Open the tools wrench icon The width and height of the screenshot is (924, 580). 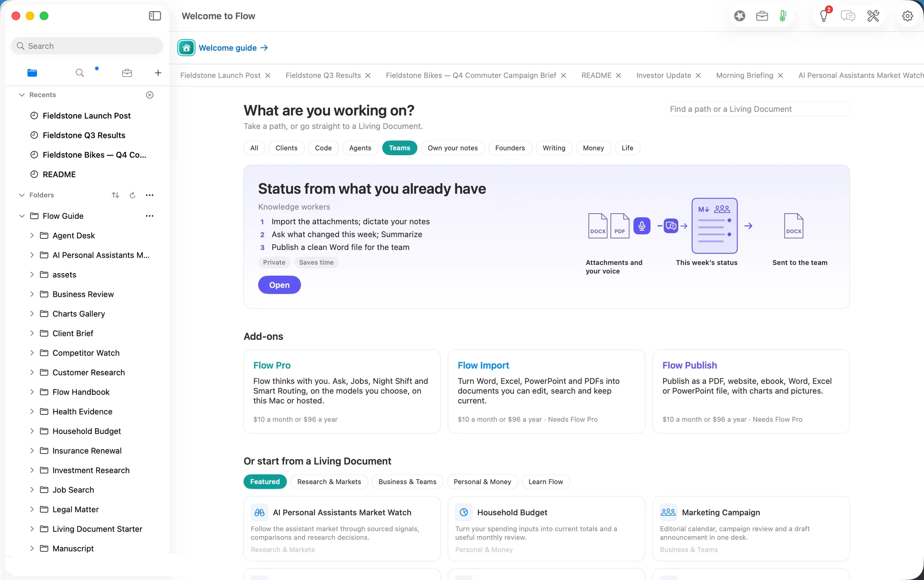[873, 16]
